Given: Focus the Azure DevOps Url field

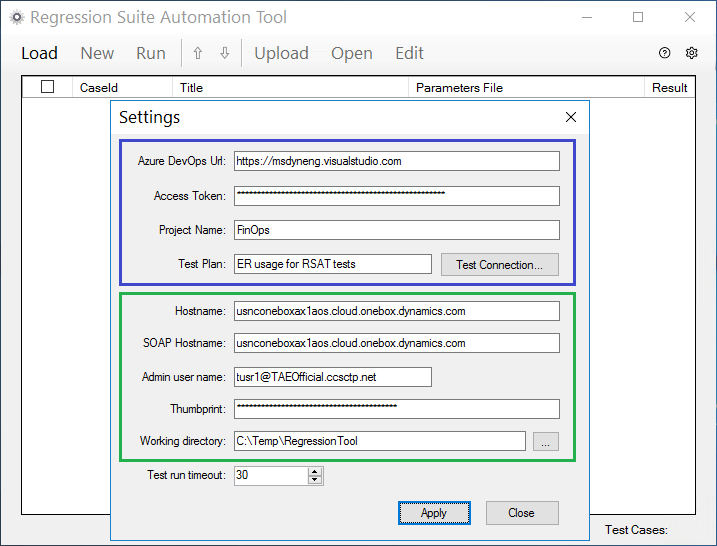Looking at the screenshot, I should click(x=396, y=161).
